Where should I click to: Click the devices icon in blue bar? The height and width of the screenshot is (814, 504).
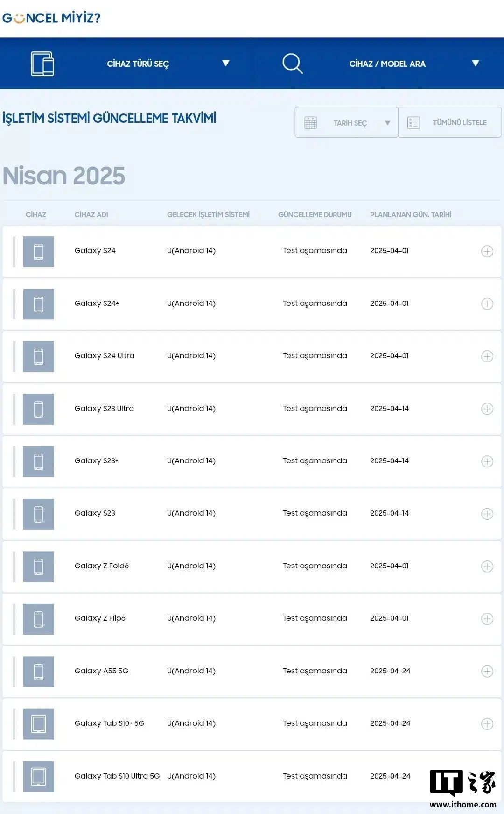tap(42, 64)
